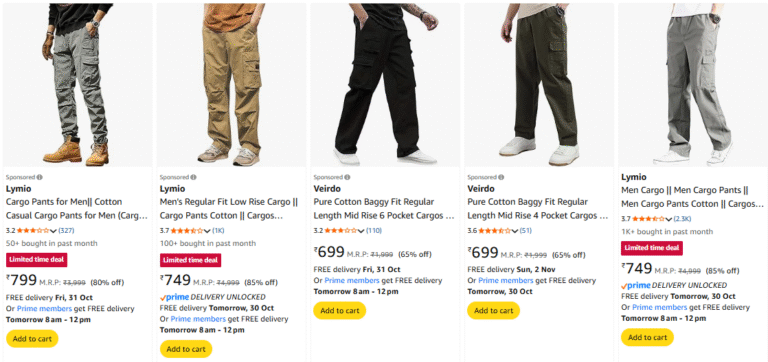Open the 2.3K reviews link

coord(682,219)
